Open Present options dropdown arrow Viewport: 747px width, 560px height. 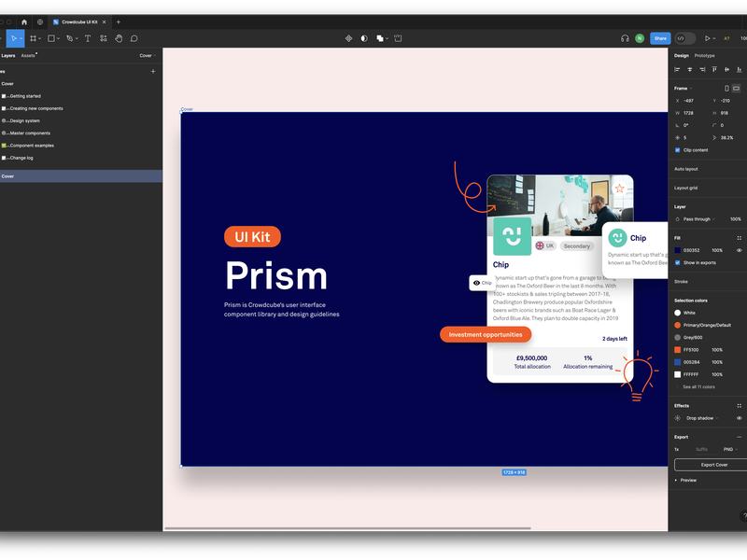point(714,38)
